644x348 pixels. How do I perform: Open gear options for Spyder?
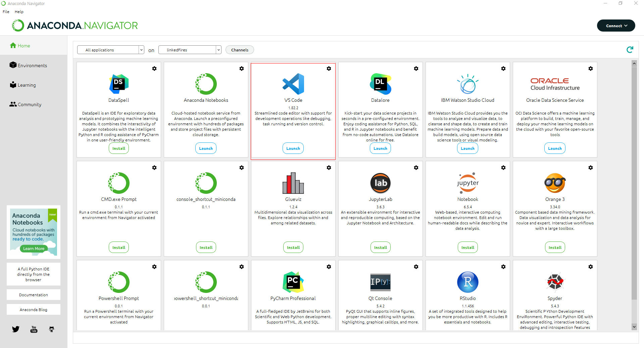coord(591,267)
